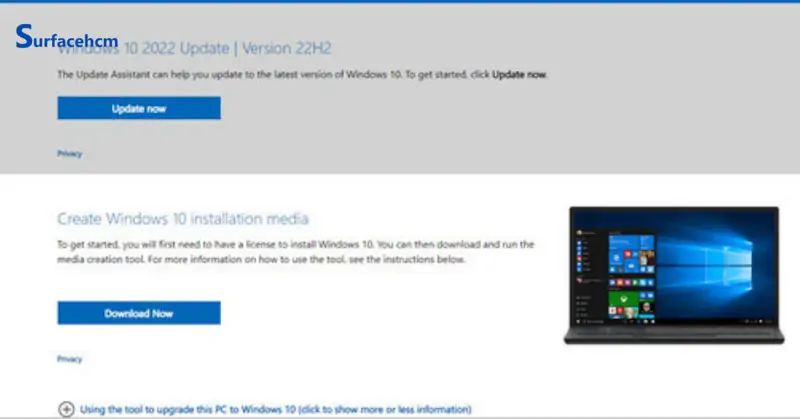
Task: Click the Start button on laptop taskbar
Action: tap(577, 320)
